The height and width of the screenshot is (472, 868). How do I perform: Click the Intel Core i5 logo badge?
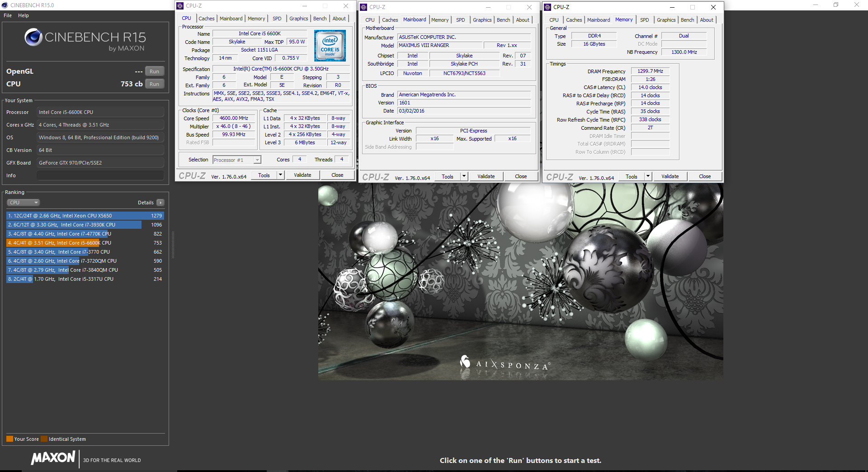(330, 46)
